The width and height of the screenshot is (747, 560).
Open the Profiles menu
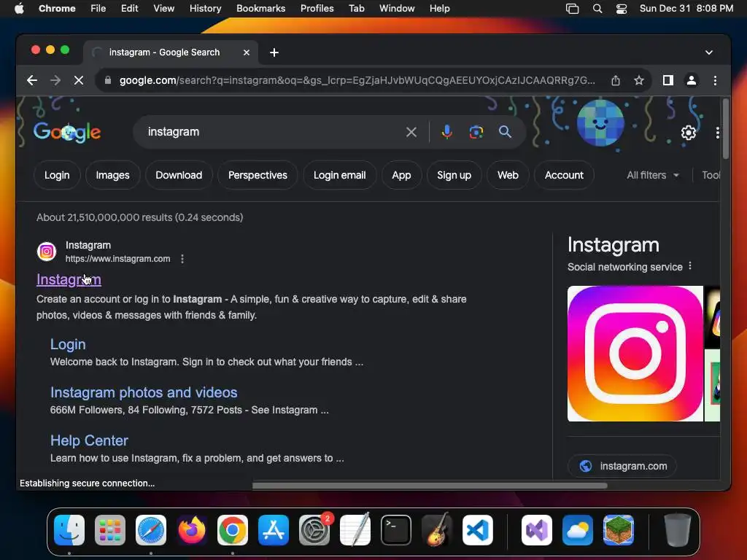(x=317, y=8)
